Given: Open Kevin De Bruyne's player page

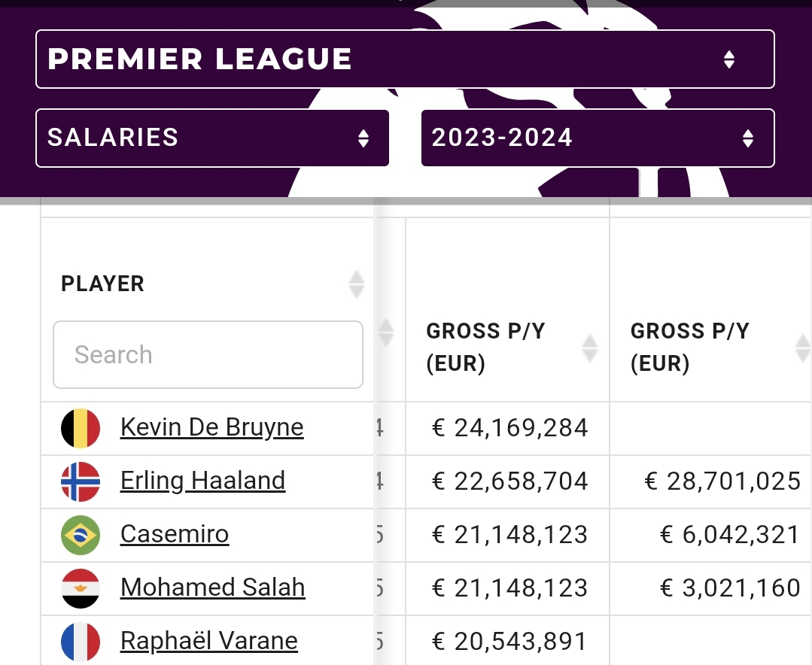Looking at the screenshot, I should (211, 427).
